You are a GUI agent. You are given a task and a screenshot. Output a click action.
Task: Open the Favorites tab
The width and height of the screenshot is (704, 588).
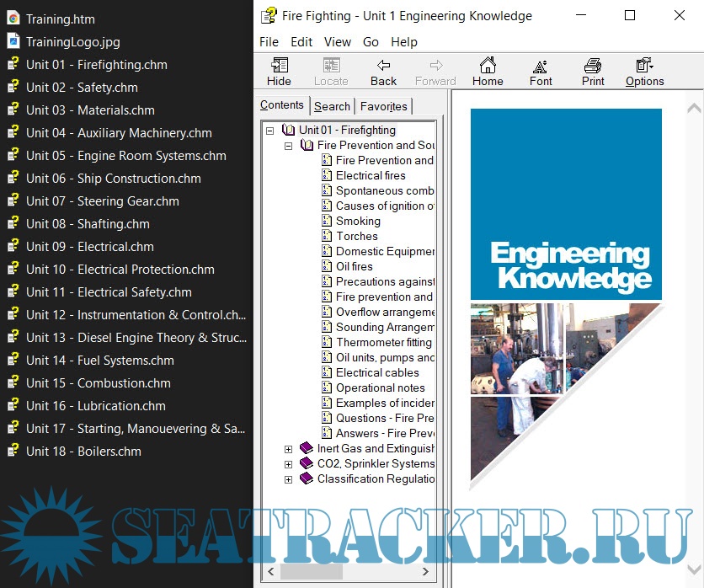[383, 106]
